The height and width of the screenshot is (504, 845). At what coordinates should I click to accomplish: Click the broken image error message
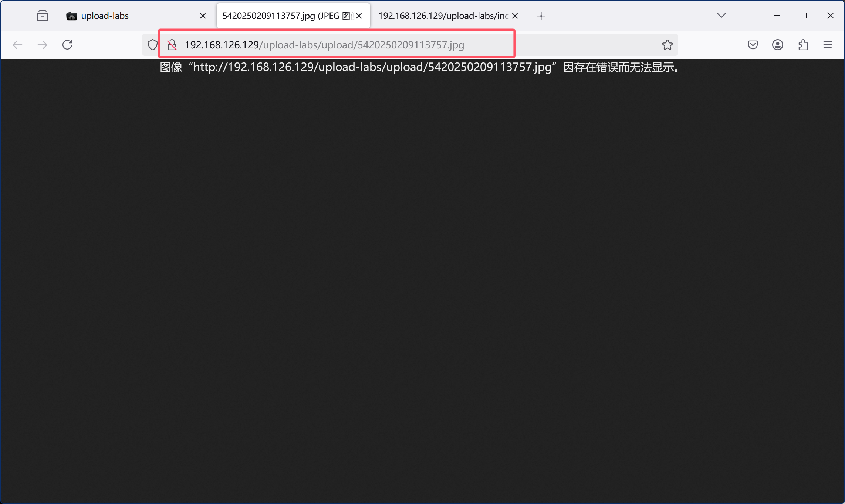(x=420, y=68)
